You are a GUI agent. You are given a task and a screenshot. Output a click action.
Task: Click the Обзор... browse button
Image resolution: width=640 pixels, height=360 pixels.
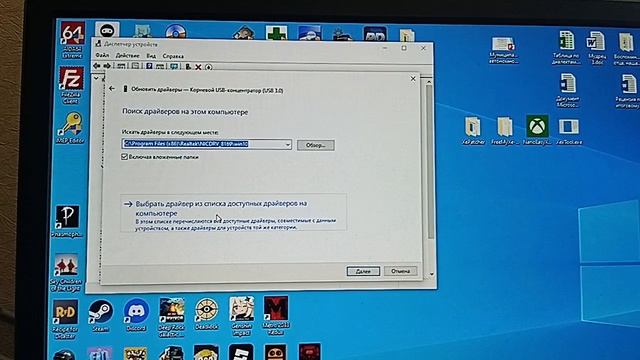pyautogui.click(x=316, y=145)
